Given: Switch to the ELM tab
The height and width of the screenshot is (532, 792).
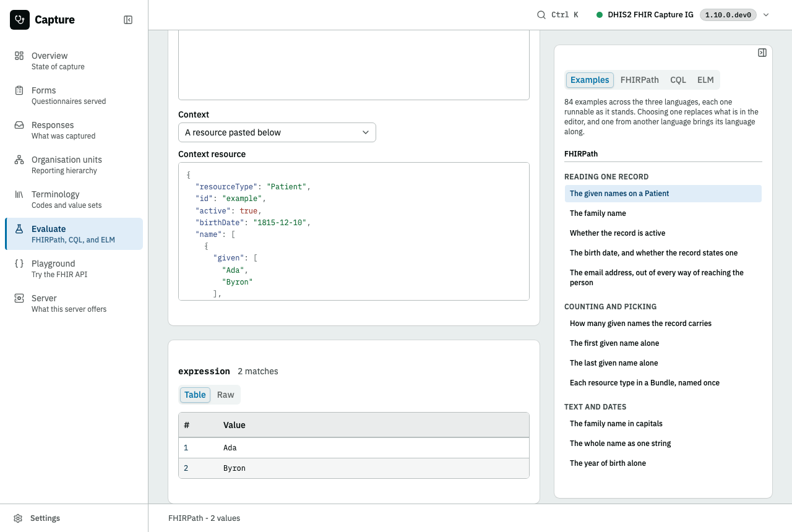Looking at the screenshot, I should (x=705, y=80).
